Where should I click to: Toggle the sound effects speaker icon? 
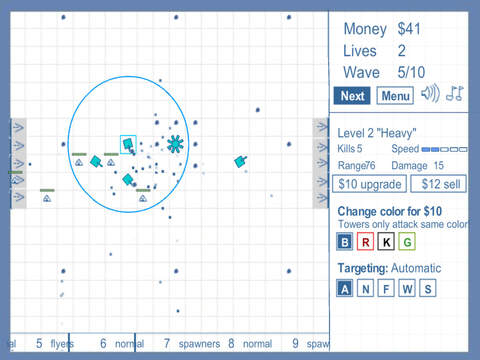pos(430,93)
